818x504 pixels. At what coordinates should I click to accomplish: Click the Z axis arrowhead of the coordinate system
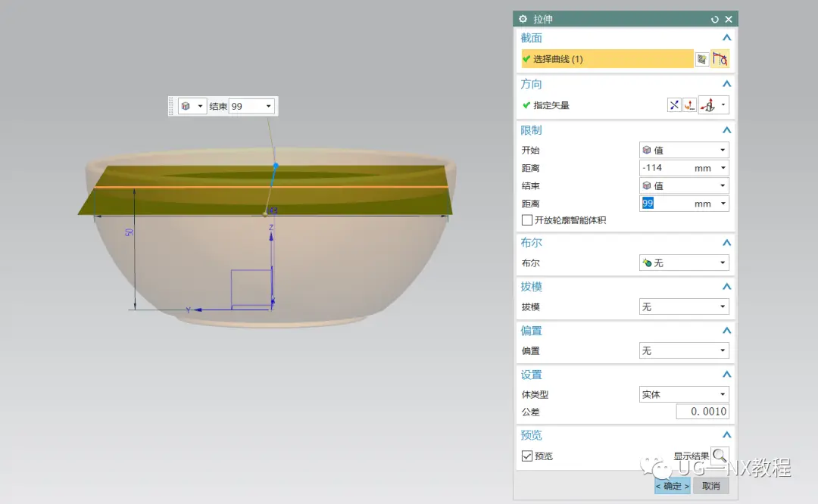pos(271,236)
